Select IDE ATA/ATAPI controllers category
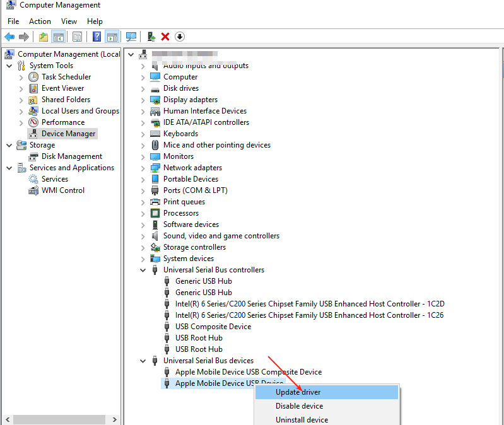The width and height of the screenshot is (504, 425). tap(206, 122)
